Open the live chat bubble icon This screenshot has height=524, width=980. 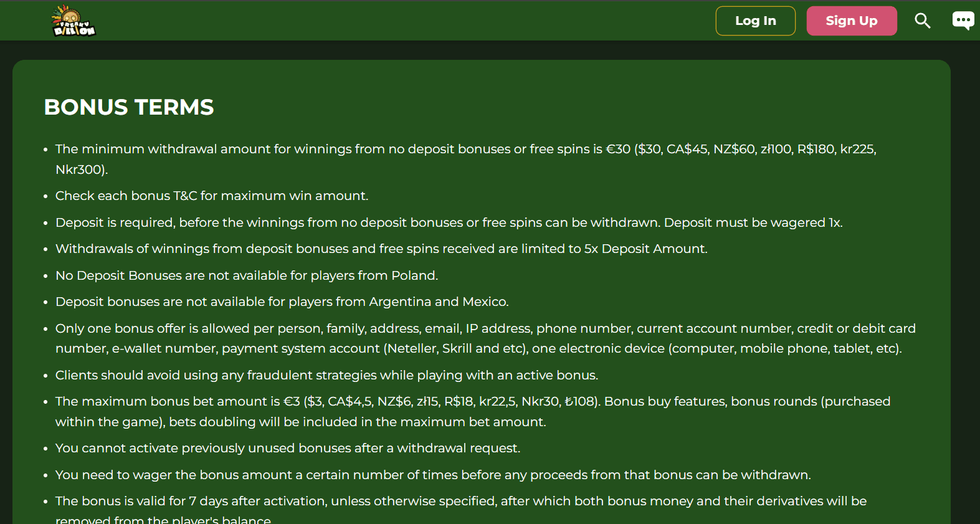pyautogui.click(x=963, y=21)
